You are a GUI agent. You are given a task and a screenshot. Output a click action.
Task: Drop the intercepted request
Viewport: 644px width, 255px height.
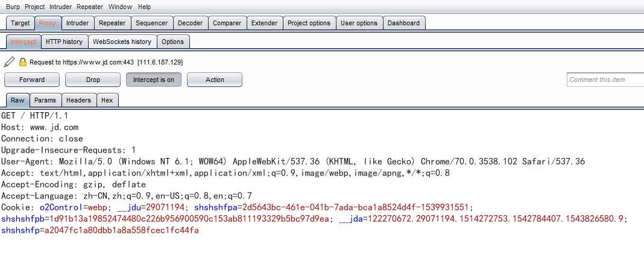[93, 80]
